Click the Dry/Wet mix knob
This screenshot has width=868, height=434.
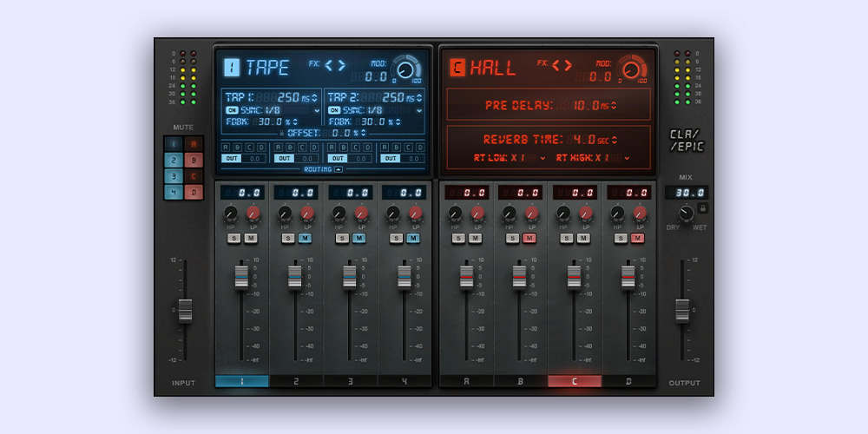[x=686, y=213]
